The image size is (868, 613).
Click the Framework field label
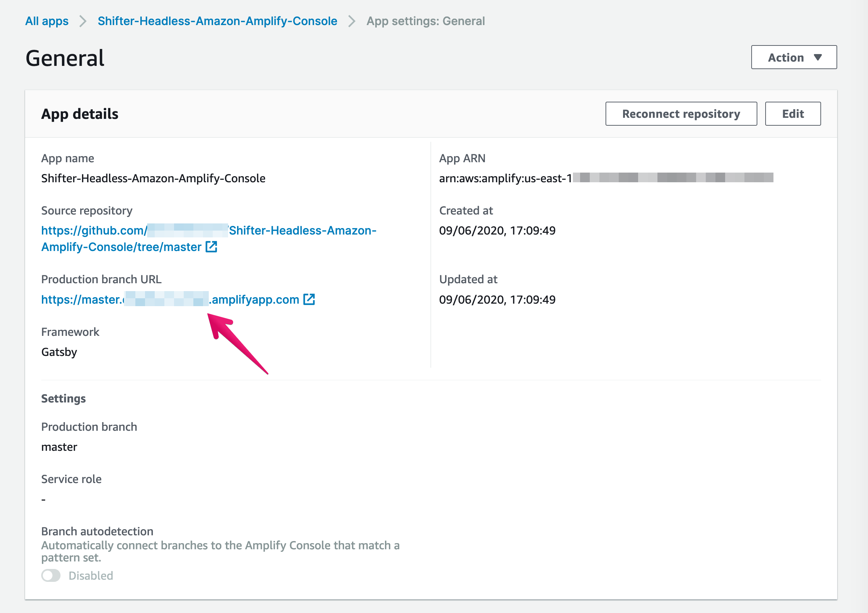tap(70, 332)
